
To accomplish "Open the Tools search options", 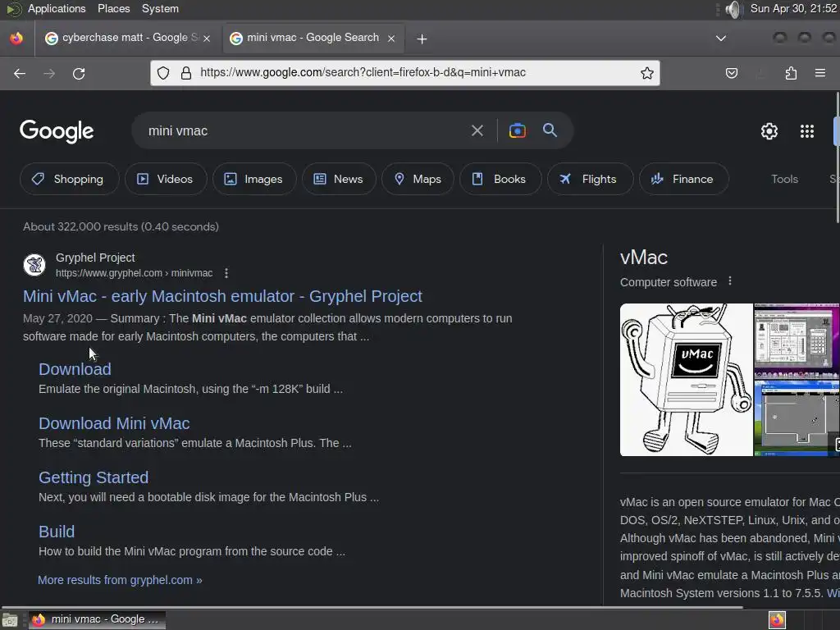I will click(x=784, y=179).
